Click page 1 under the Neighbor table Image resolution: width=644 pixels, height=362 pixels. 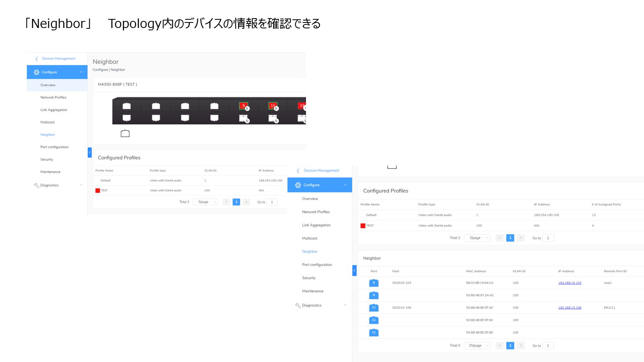[x=510, y=345]
